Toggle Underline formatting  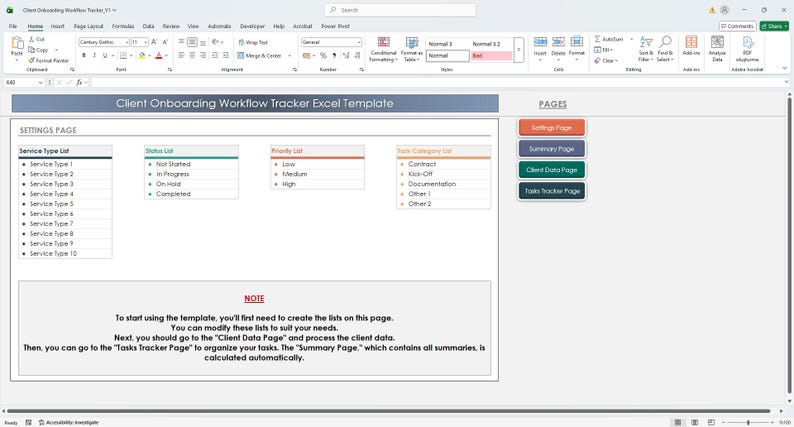[105, 56]
